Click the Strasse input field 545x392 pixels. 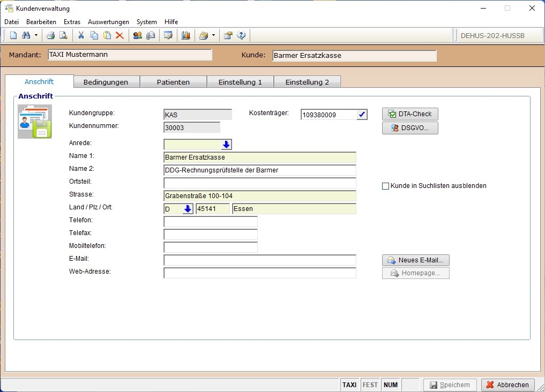[260, 196]
